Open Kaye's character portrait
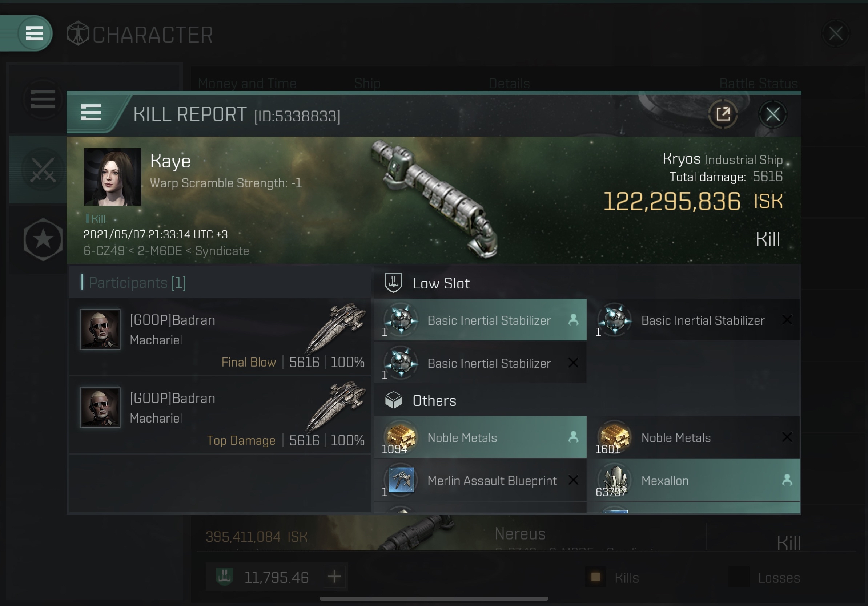 tap(112, 177)
